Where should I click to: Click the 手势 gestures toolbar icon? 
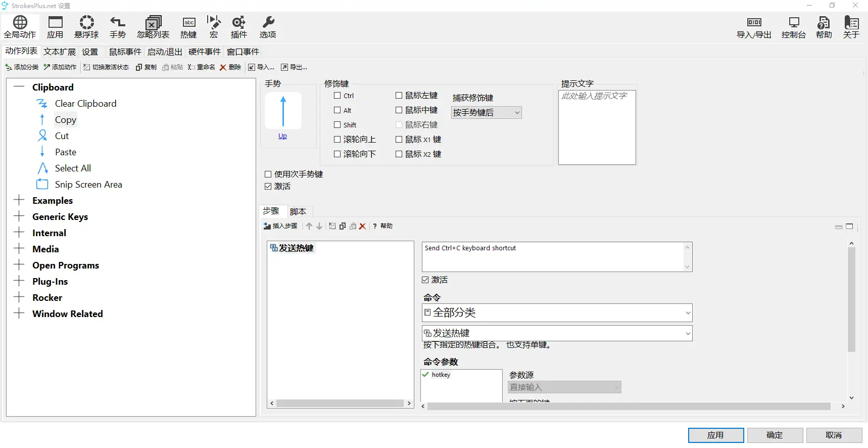click(x=118, y=27)
